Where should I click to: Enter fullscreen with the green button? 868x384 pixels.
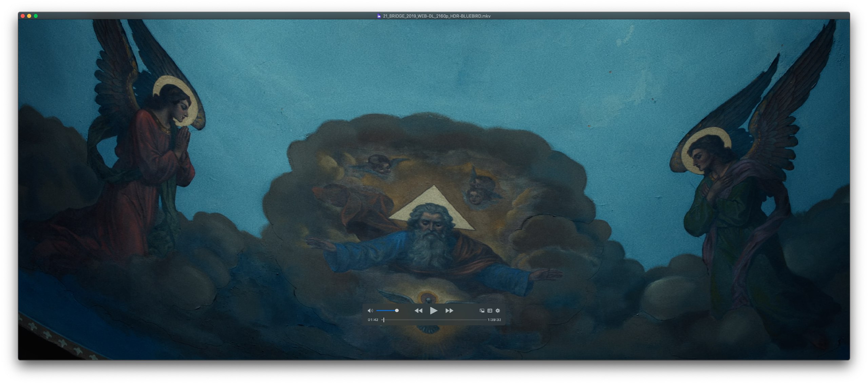tap(36, 16)
